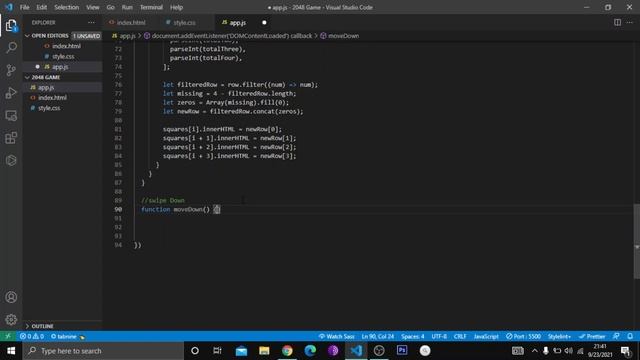Click the remote window indicator in status bar
Screen dimensions: 640x360
point(8,336)
